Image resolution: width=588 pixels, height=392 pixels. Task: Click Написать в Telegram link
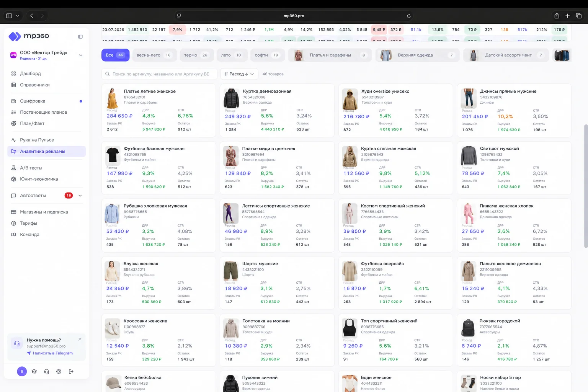click(x=53, y=353)
